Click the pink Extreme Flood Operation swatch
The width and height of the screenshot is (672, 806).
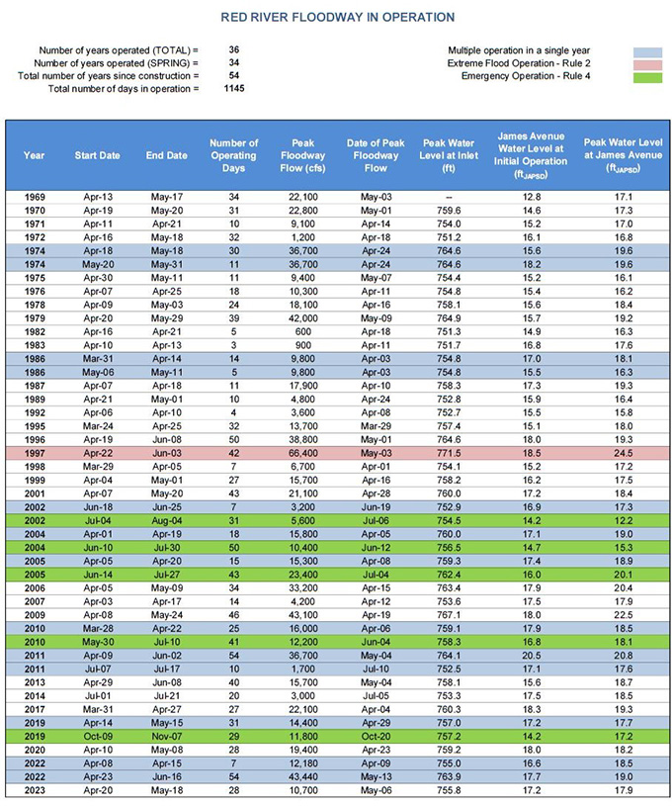click(x=646, y=63)
